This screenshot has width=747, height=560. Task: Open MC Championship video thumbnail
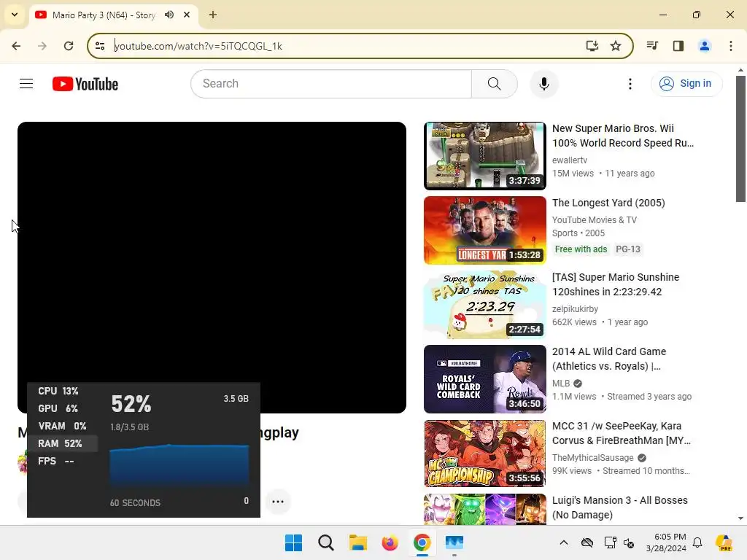484,454
